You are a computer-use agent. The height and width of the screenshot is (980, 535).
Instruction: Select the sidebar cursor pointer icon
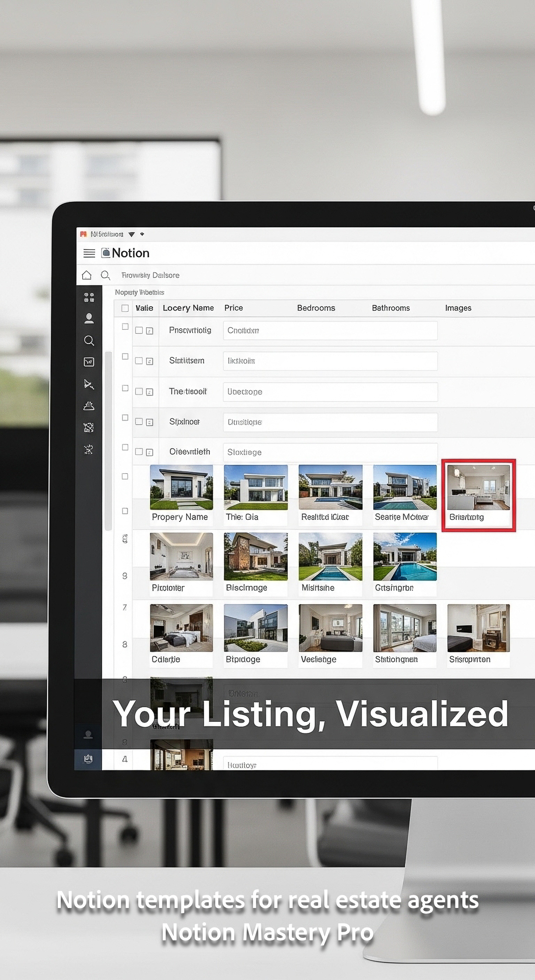(x=89, y=384)
